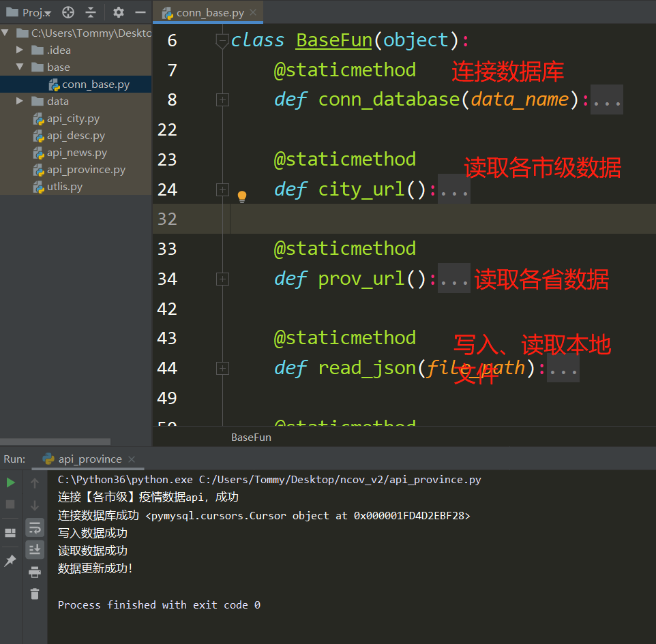Click folded ellipsis after city_url()
Screen dimensions: 656x644
coord(454,189)
